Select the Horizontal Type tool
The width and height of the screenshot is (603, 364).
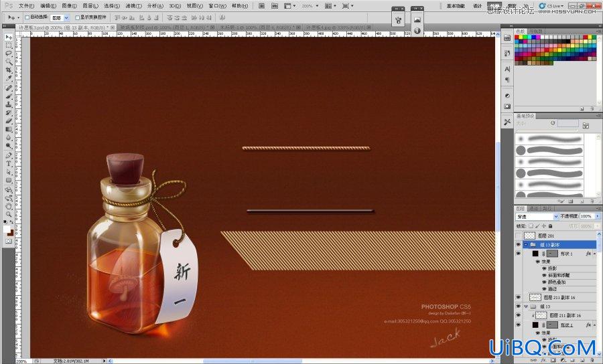pyautogui.click(x=9, y=163)
